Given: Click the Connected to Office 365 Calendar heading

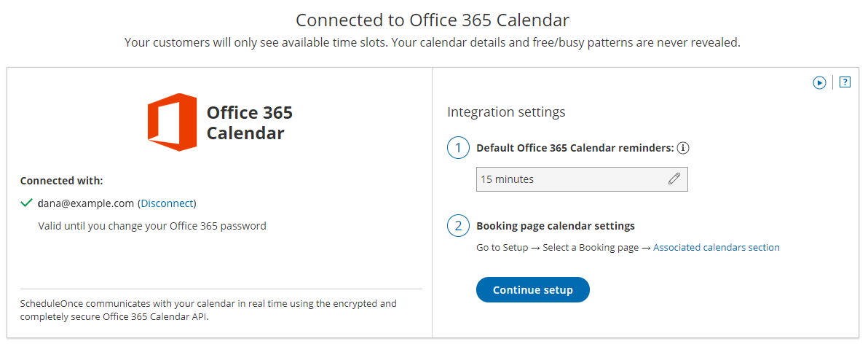Looking at the screenshot, I should pyautogui.click(x=433, y=20).
